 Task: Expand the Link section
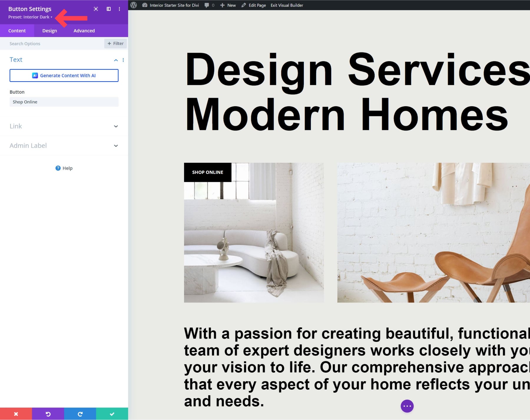coord(116,126)
